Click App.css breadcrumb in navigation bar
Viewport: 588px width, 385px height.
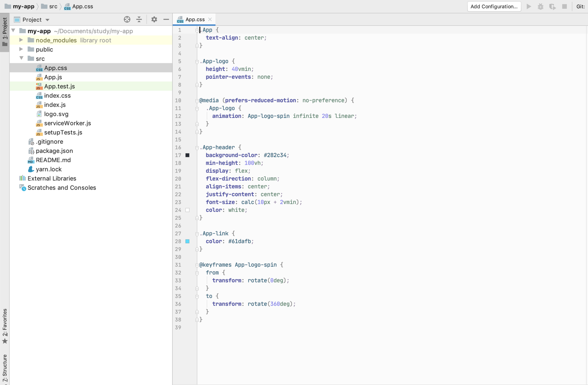[79, 6]
